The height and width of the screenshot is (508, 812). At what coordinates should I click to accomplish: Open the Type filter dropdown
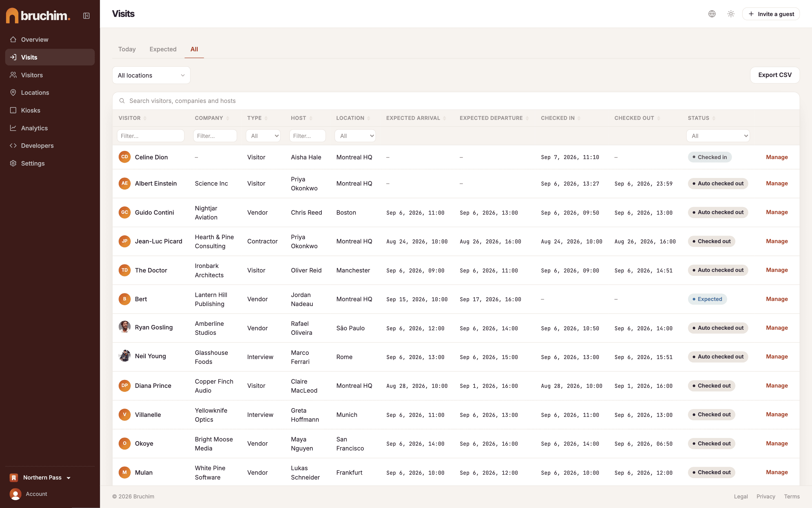263,136
